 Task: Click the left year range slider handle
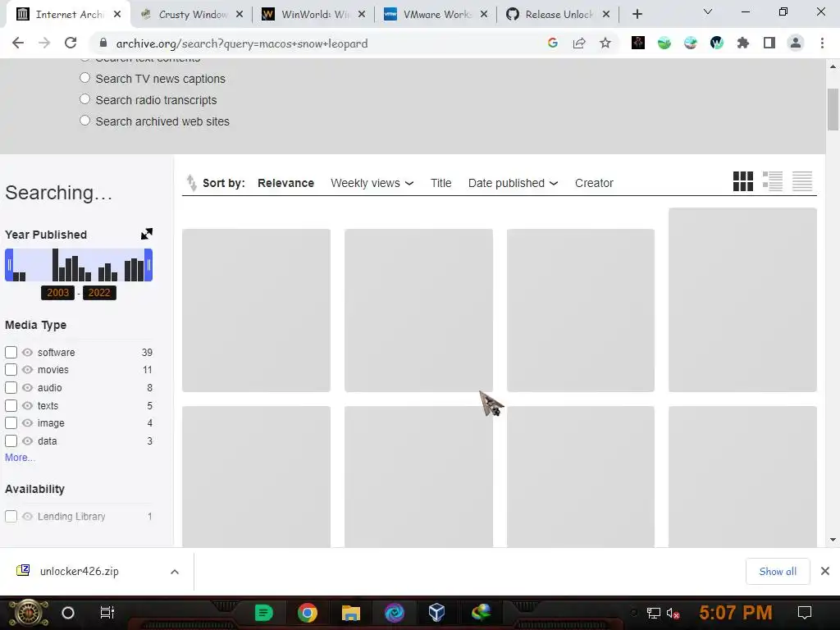point(9,265)
